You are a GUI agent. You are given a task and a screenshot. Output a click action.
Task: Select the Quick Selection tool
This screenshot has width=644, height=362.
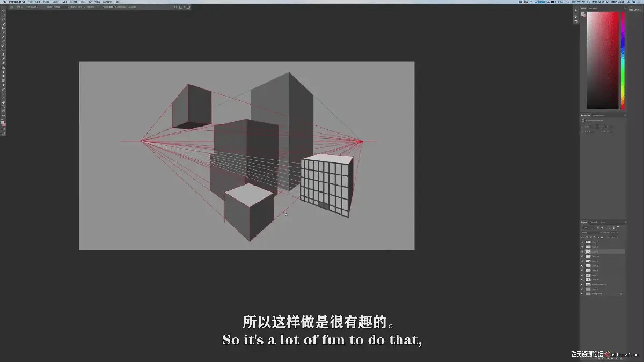click(x=3, y=24)
